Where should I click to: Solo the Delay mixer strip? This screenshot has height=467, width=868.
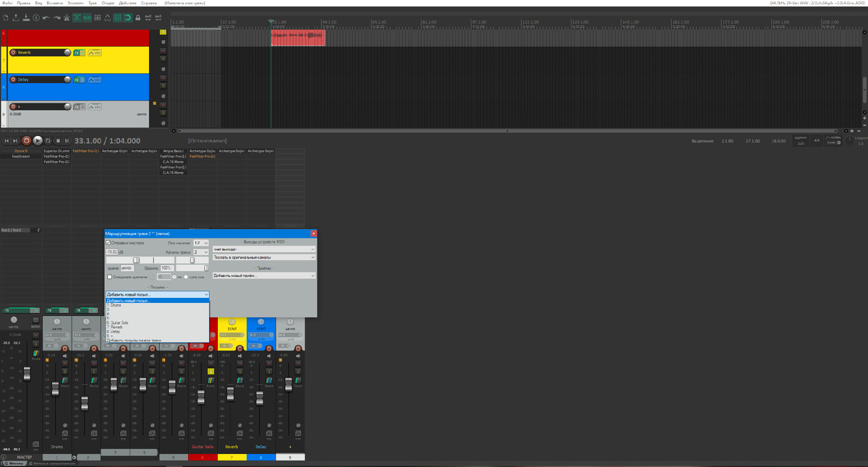pyautogui.click(x=269, y=372)
